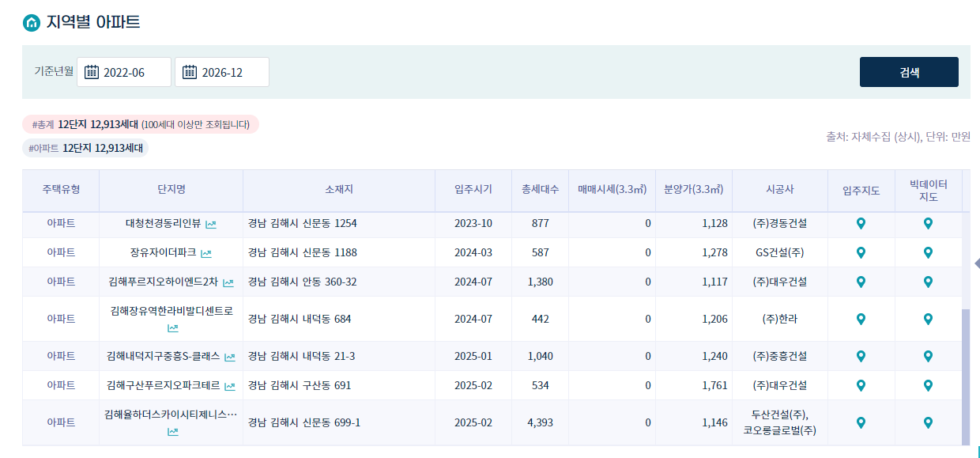Click chart icon beside 김해장유역한라비발디센트로

(173, 326)
